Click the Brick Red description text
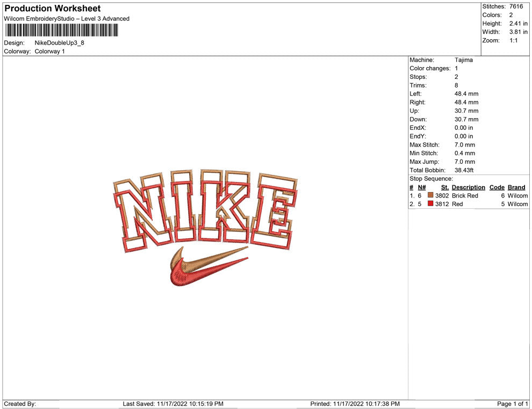Image resolution: width=532 pixels, height=409 pixels. (465, 195)
